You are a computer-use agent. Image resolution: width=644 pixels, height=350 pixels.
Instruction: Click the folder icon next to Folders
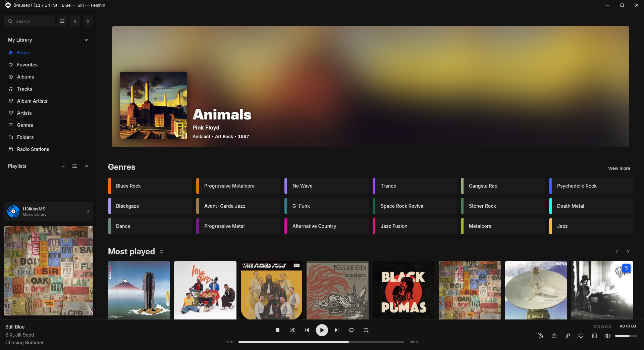coord(11,137)
